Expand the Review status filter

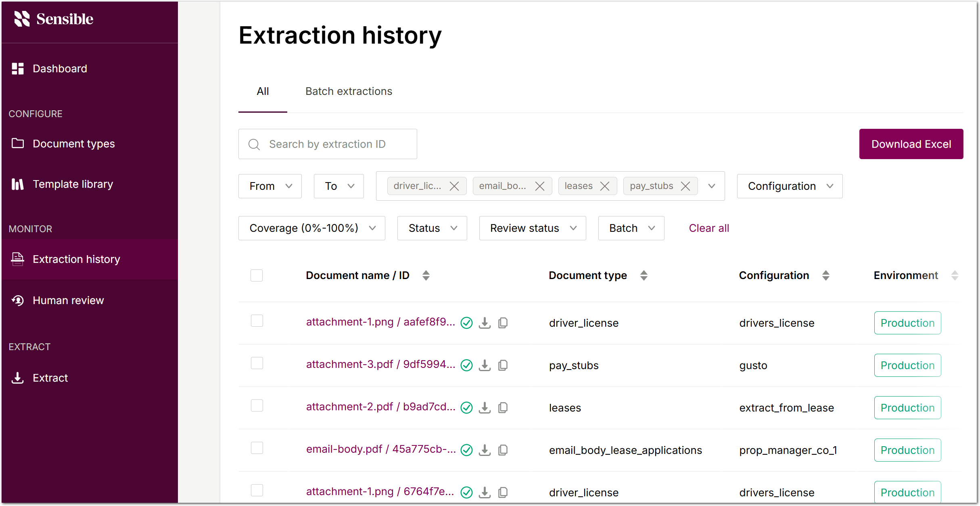pos(532,228)
